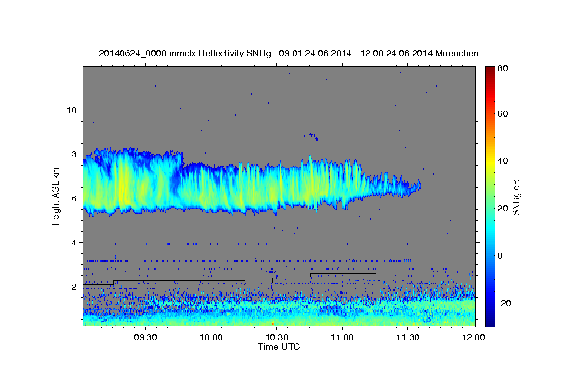The image size is (588, 392).
Task: Click the colorbar value 40
Action: click(503, 161)
